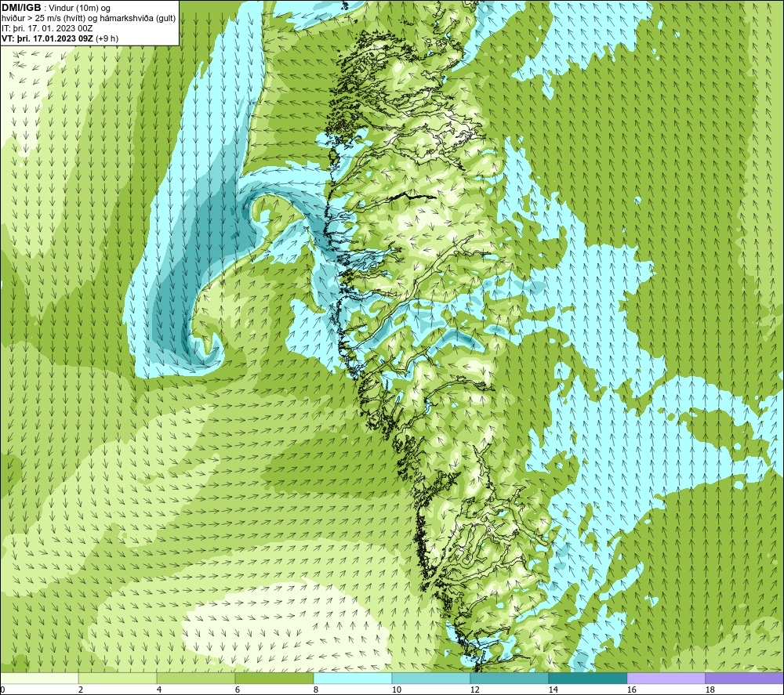
Task: Click the scale label "12"
Action: [474, 690]
